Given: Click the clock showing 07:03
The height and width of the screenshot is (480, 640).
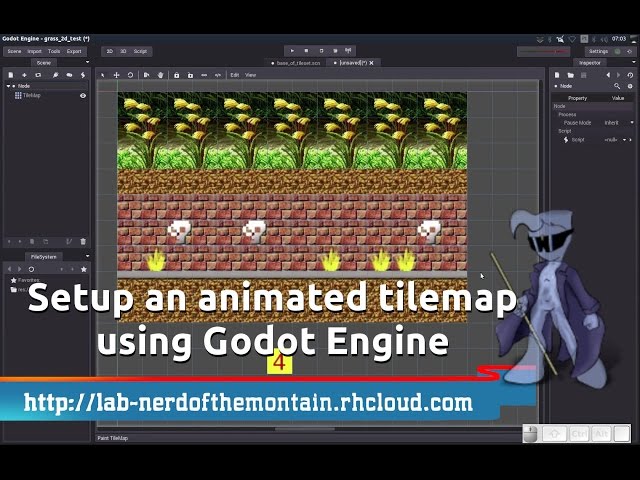Looking at the screenshot, I should coord(619,39).
